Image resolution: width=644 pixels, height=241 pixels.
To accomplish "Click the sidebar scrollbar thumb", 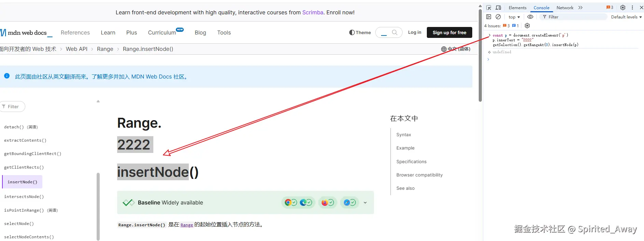I will click(98, 207).
